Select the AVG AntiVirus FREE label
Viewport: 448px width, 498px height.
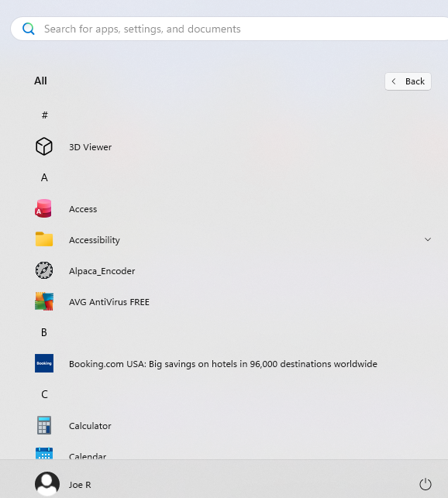pos(109,302)
